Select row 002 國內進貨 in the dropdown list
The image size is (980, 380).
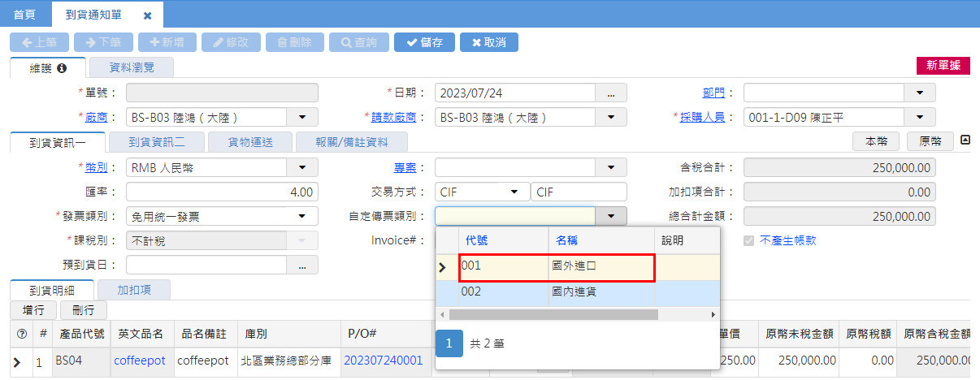tap(577, 292)
